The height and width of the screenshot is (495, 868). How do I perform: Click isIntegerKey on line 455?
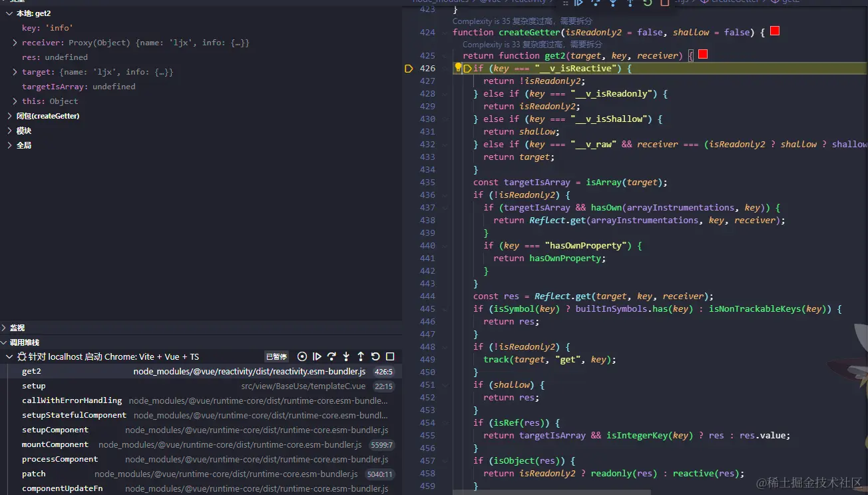pyautogui.click(x=637, y=436)
